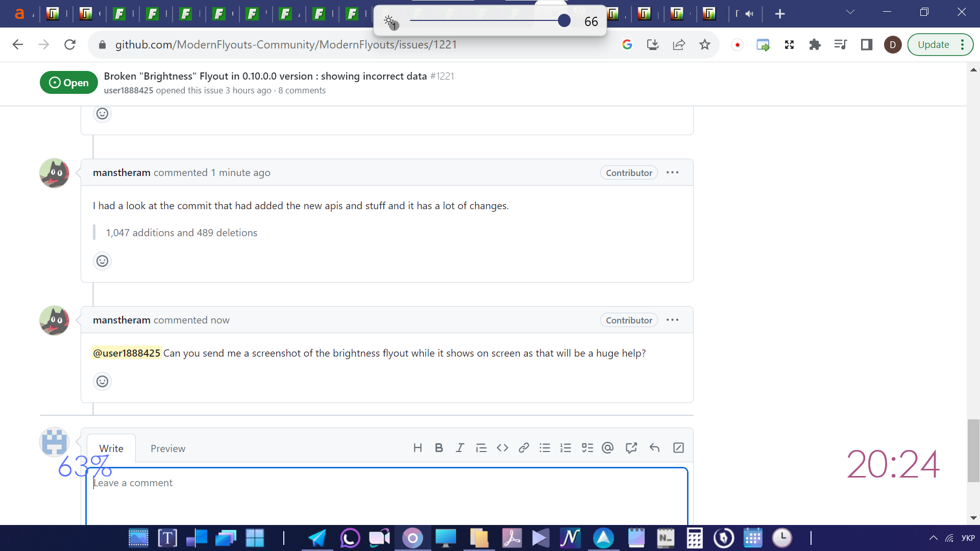The height and width of the screenshot is (551, 980).
Task: Add a task list with checkboxes icon
Action: coord(587,448)
